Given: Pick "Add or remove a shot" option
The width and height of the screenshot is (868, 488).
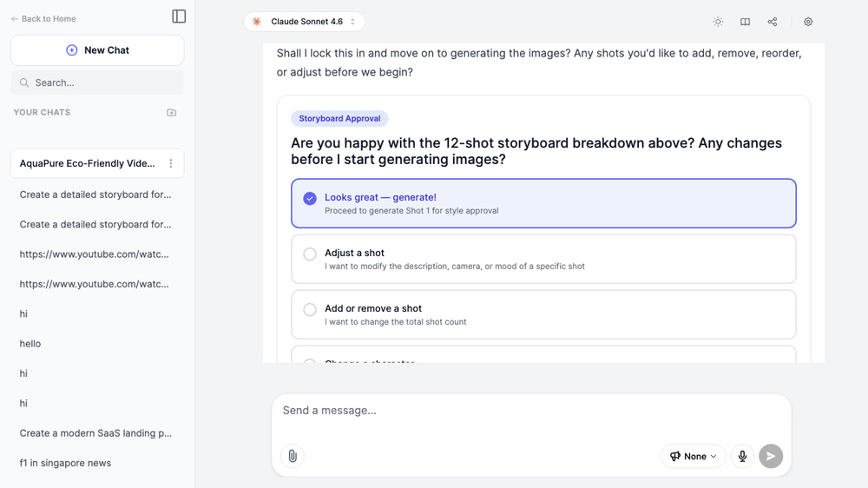Looking at the screenshot, I should click(x=543, y=314).
